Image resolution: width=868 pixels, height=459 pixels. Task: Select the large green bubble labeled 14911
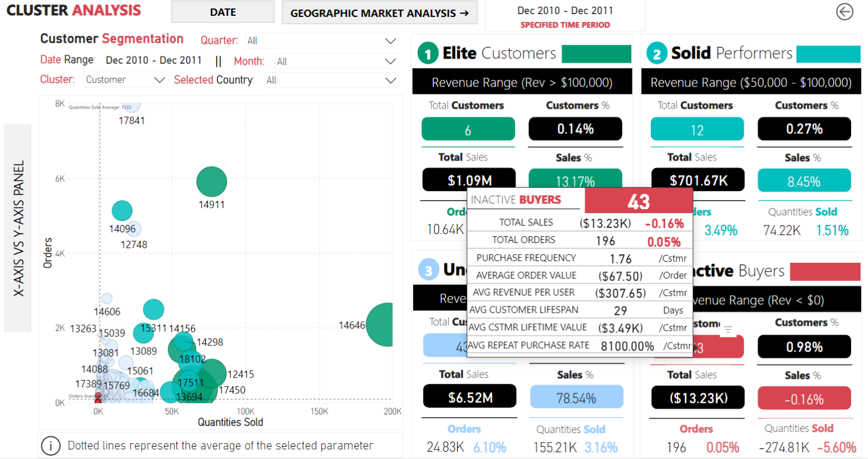(x=211, y=182)
